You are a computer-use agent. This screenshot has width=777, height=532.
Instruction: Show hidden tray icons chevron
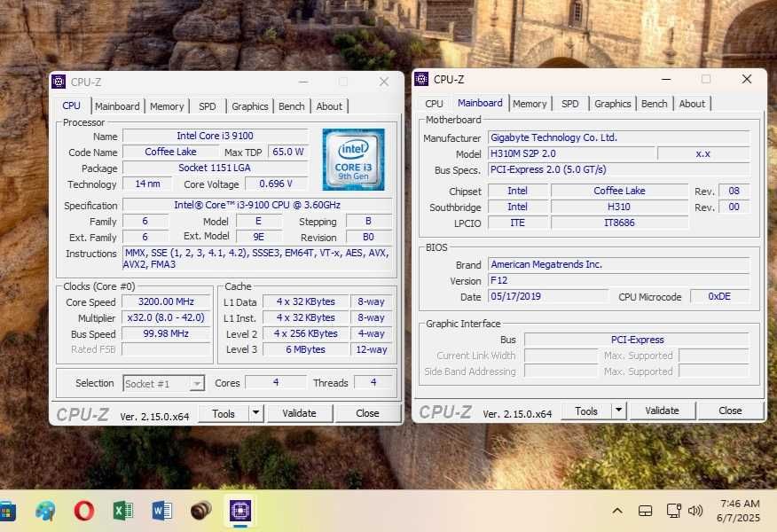pos(617,511)
